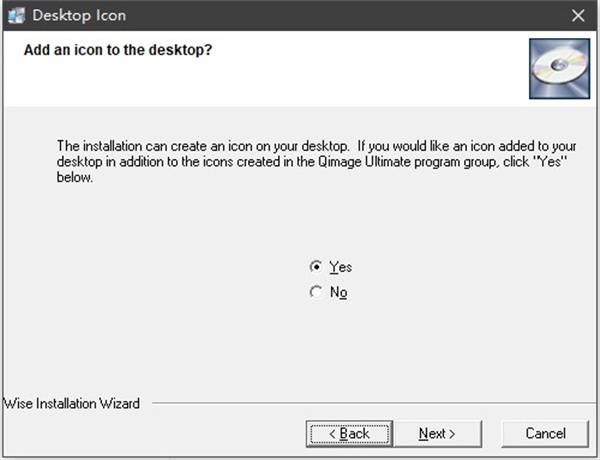Click the "Wise Installation Wizard" label
The height and width of the screenshot is (460, 600).
pos(72,404)
